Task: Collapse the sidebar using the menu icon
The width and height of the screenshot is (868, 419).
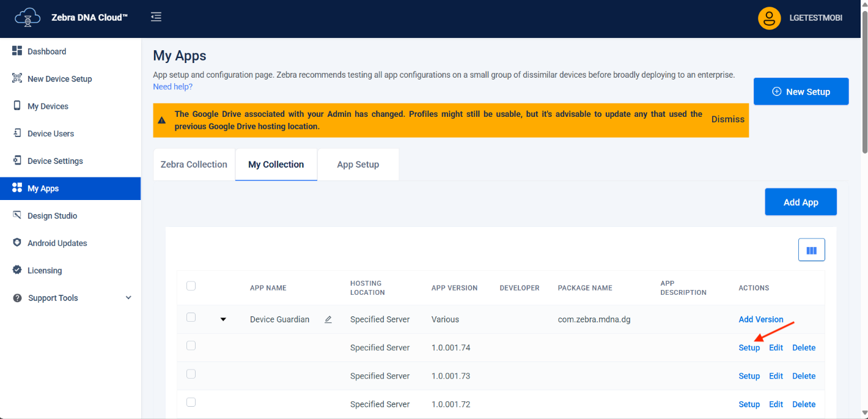Action: 156,17
